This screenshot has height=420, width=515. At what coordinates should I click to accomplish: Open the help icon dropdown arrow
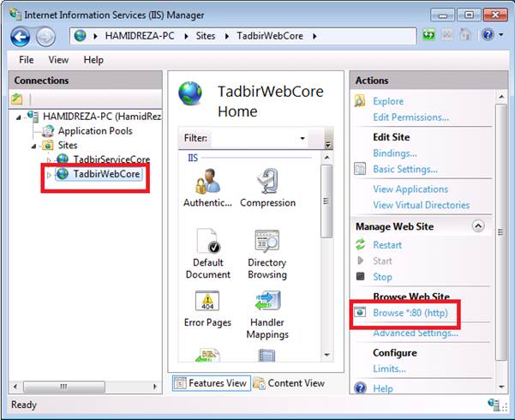pyautogui.click(x=501, y=34)
